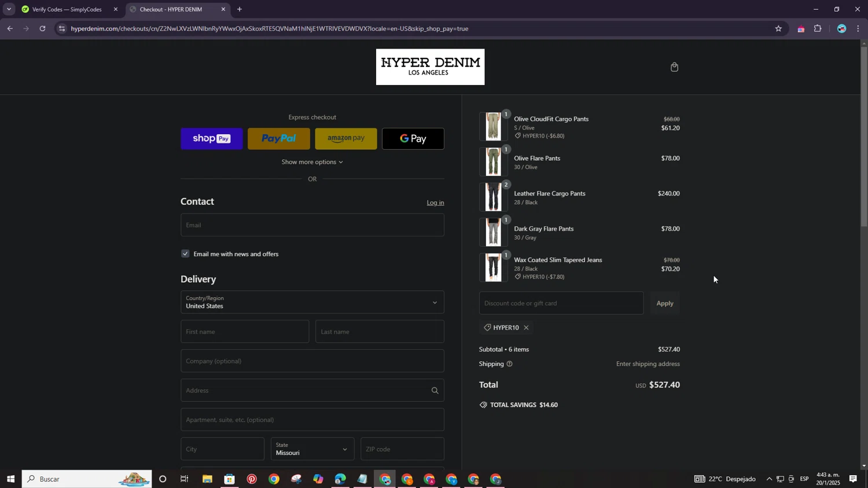Open notification center icon
Image resolution: width=868 pixels, height=488 pixels.
(x=853, y=479)
